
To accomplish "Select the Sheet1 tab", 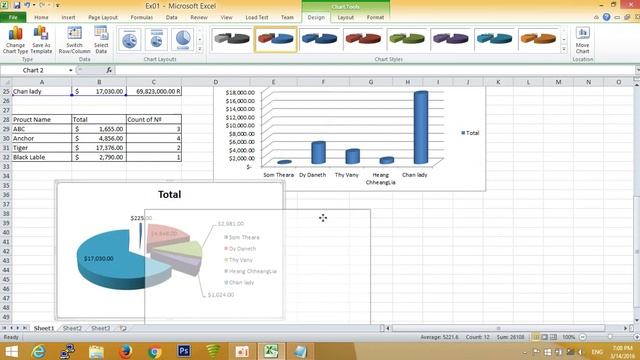I will point(44,328).
